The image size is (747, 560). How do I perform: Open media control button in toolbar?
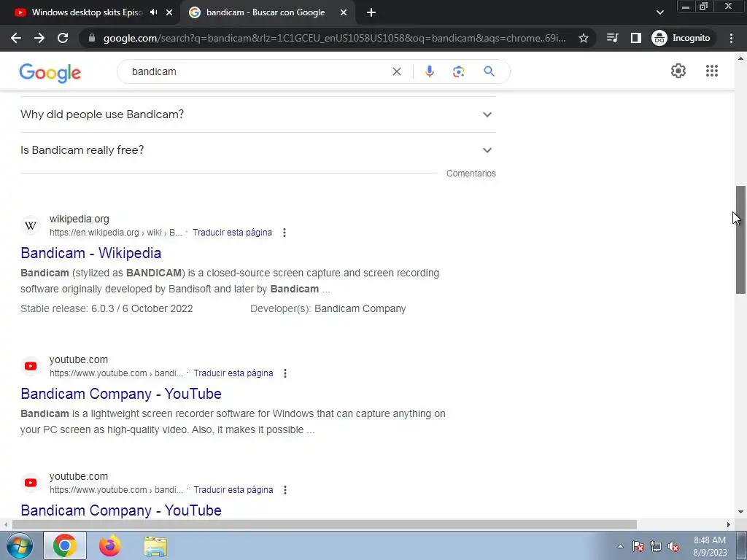pyautogui.click(x=613, y=38)
